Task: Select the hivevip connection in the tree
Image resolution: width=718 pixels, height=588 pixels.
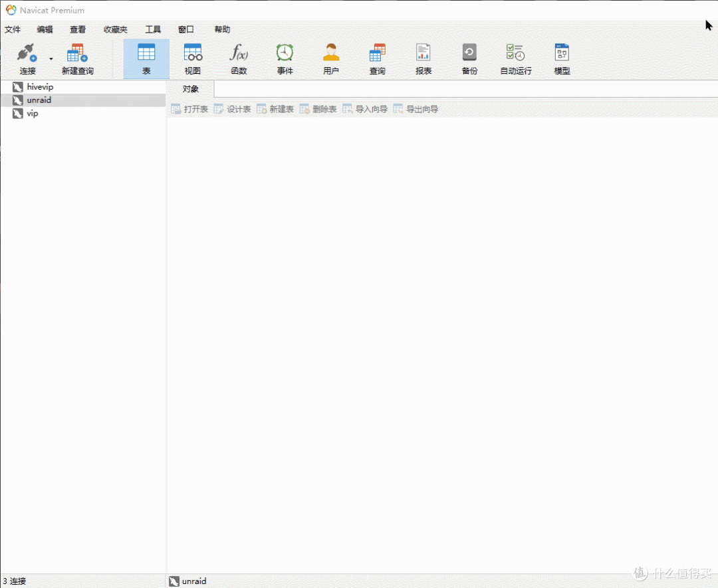Action: [x=83, y=87]
